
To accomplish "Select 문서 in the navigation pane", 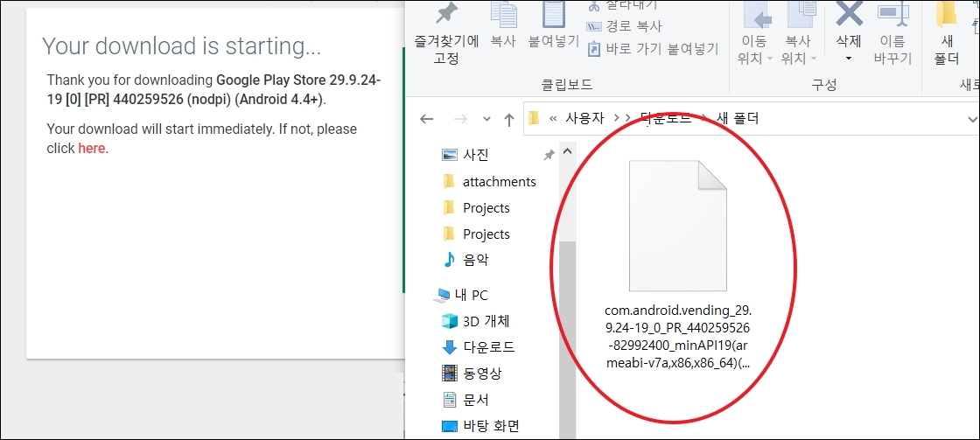I will (x=465, y=400).
